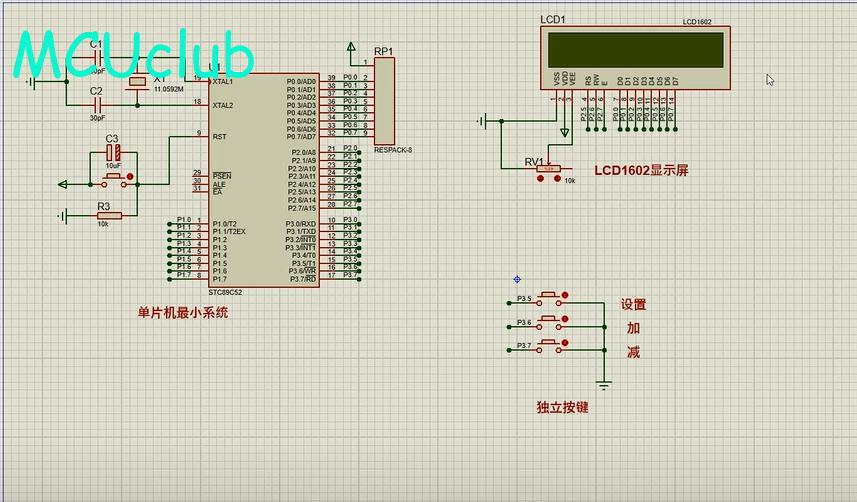
Task: Click the reset pushbutton below capacitor C3
Action: click(114, 179)
